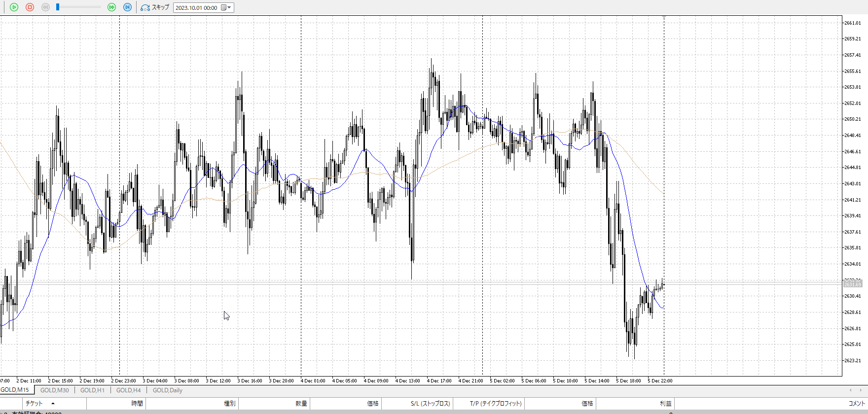Select the GOLD,M15 chart tab
Screen dimensions: 868x414
[x=15, y=390]
